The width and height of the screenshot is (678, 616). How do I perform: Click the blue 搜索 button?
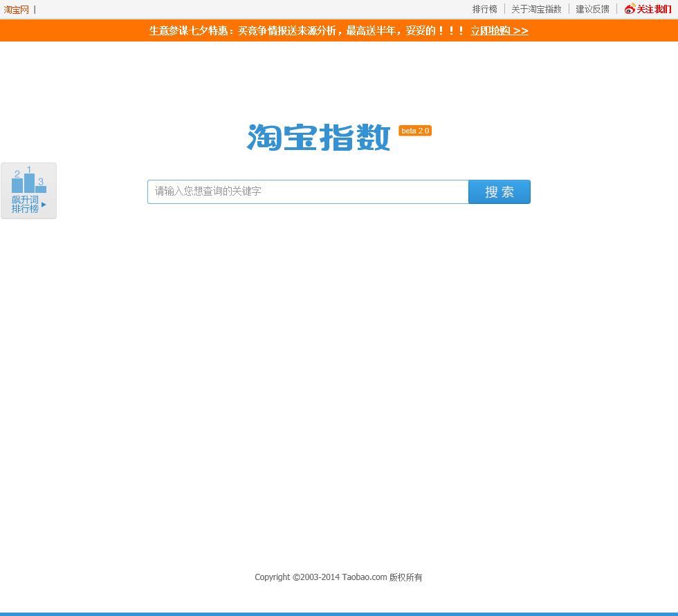pos(500,192)
